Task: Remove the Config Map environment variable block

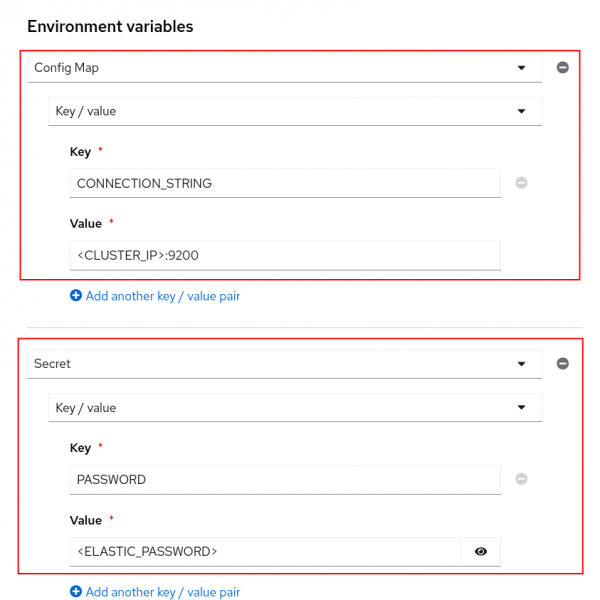Action: pos(562,68)
